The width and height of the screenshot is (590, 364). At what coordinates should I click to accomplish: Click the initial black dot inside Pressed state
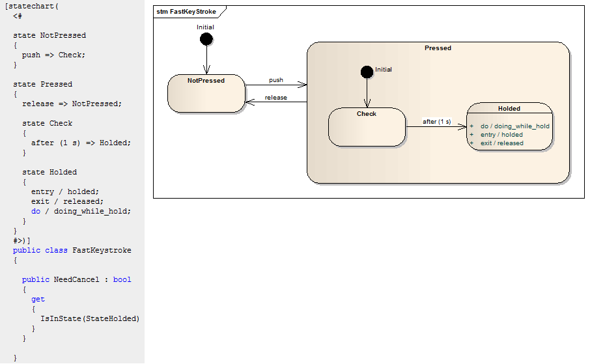point(367,71)
